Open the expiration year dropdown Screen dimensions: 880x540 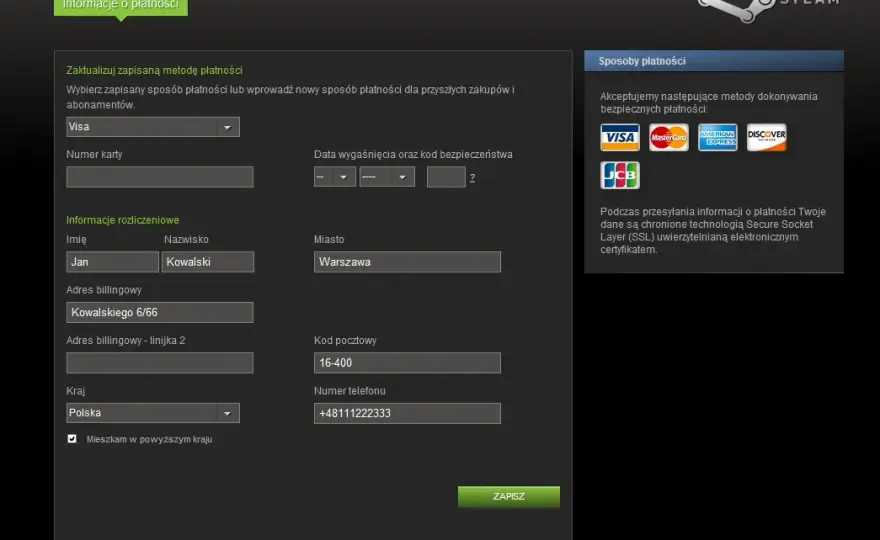click(387, 177)
